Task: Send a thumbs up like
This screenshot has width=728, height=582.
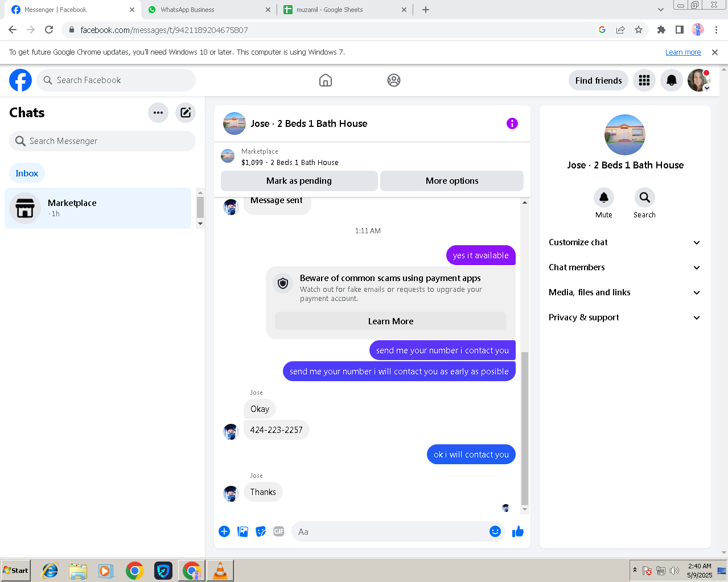Action: tap(518, 531)
